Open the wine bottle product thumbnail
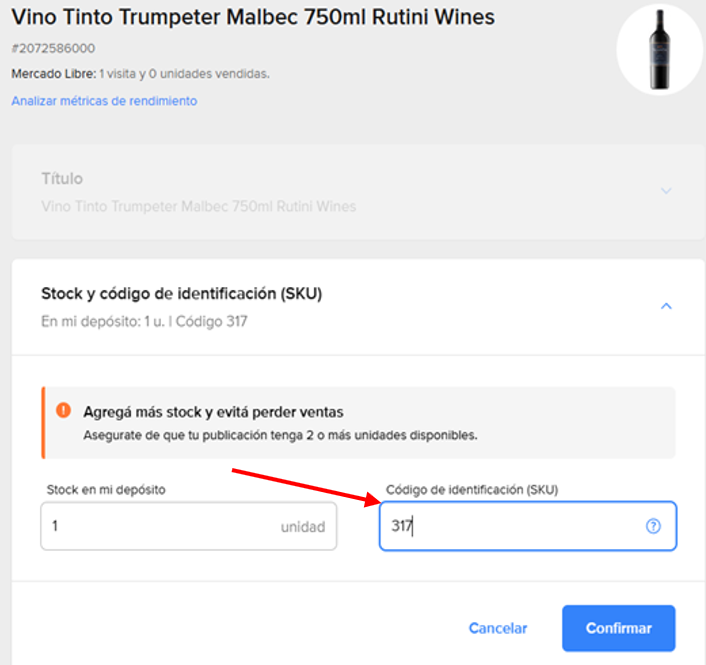The height and width of the screenshot is (665, 706). 659,50
